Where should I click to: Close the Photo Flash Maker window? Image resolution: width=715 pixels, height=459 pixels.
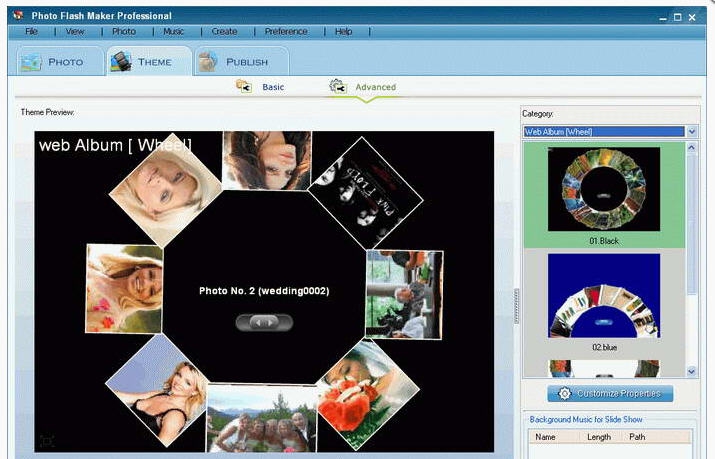point(692,17)
